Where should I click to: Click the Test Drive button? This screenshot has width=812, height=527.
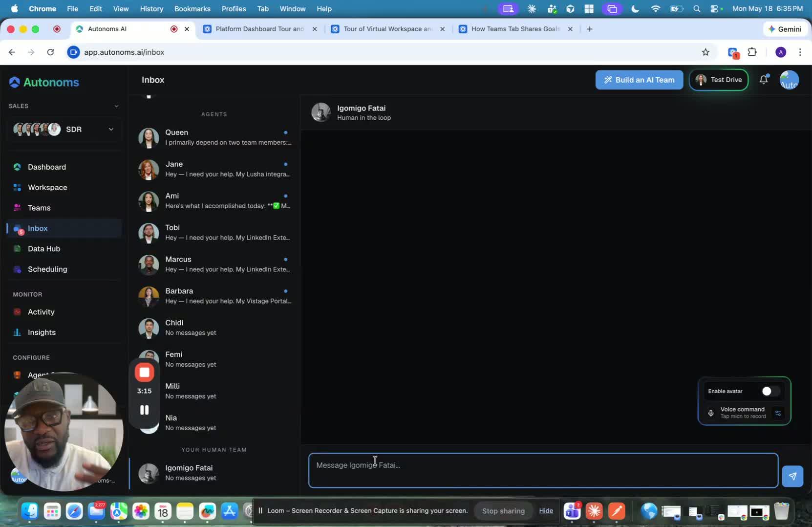click(x=718, y=80)
